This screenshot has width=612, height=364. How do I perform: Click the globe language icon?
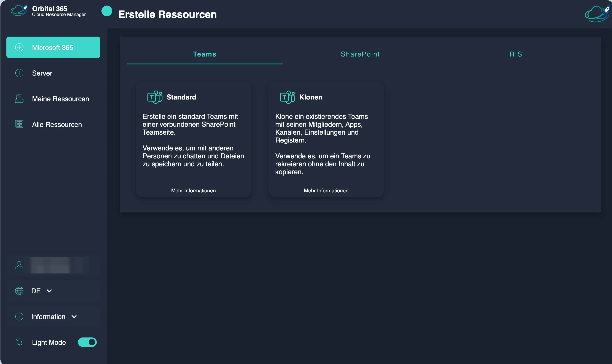point(19,291)
